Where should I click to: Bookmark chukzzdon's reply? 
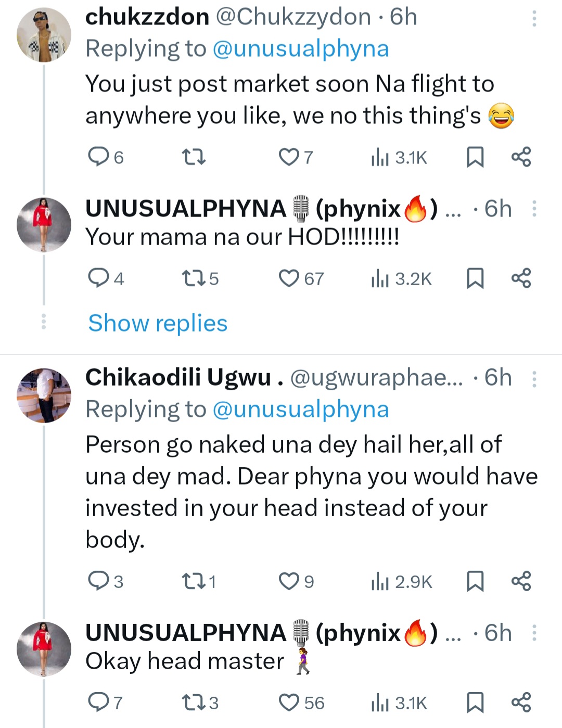click(x=475, y=157)
